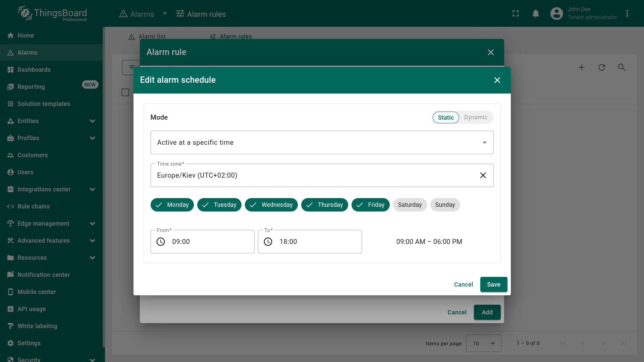Enable the Saturday day chip
This screenshot has height=362, width=644.
[x=410, y=205]
